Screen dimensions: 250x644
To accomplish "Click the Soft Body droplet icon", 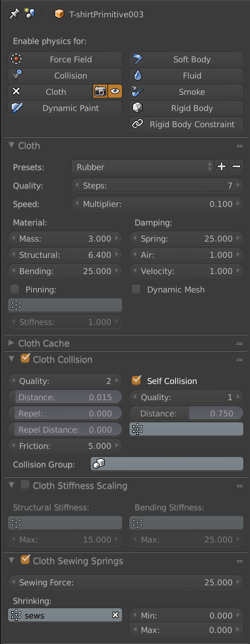I will coord(137,59).
